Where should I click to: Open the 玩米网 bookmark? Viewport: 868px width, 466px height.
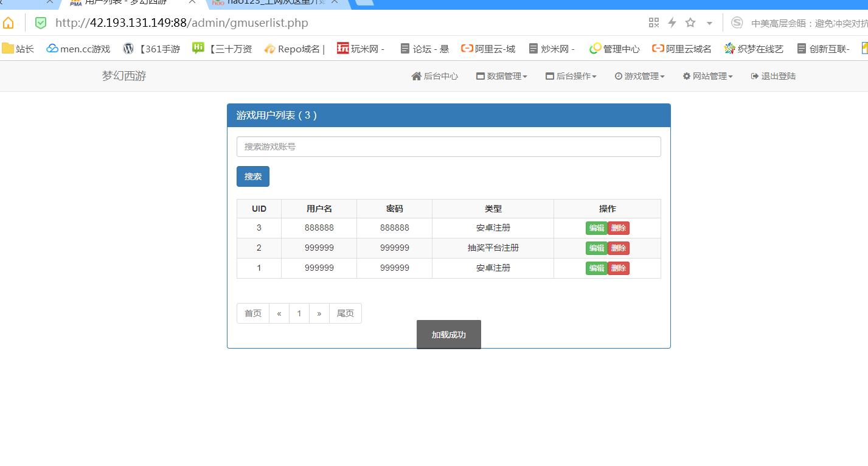(x=361, y=49)
